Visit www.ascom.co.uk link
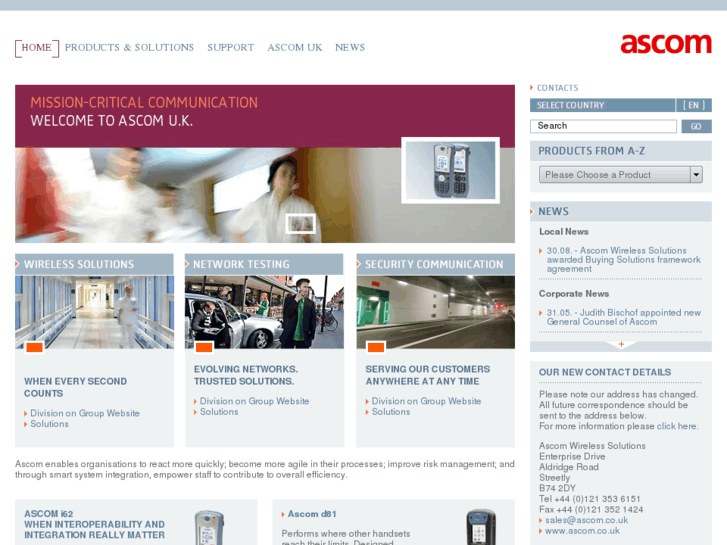 (x=582, y=531)
